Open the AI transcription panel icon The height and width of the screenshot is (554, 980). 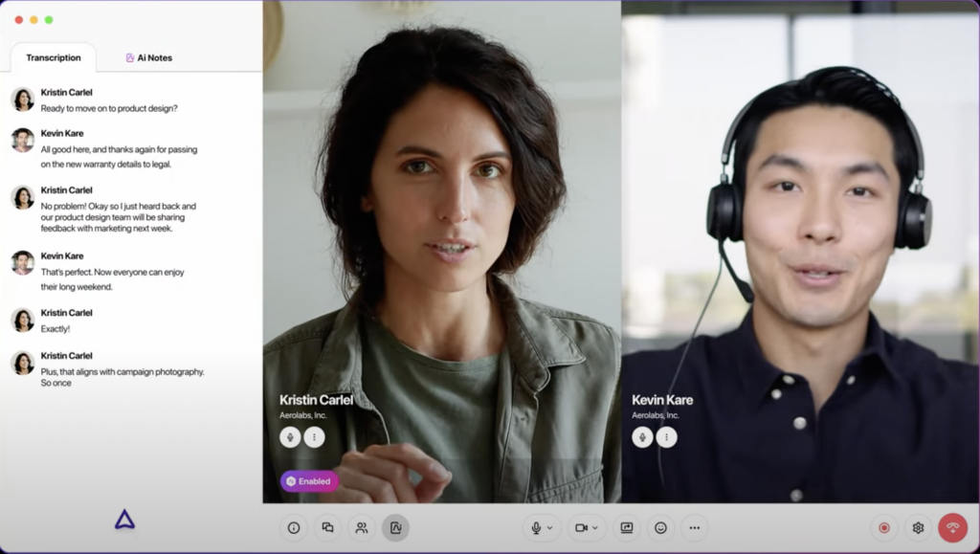(x=395, y=527)
